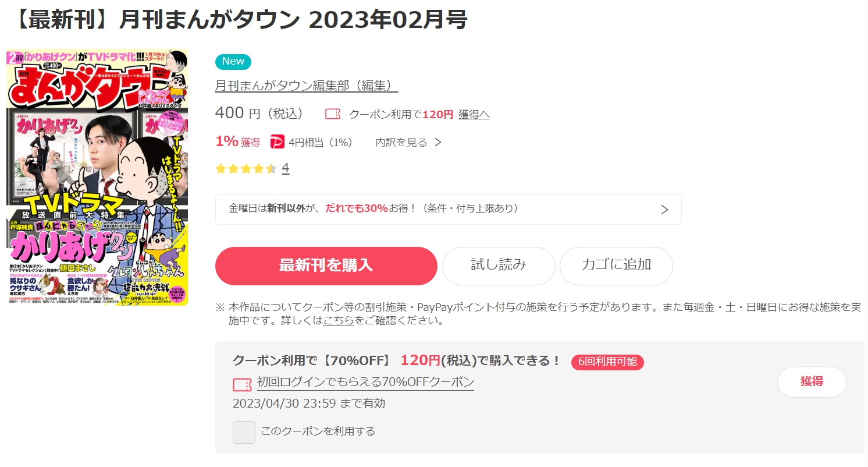
Task: Click the 6回利用可能 badge
Action: pyautogui.click(x=607, y=362)
